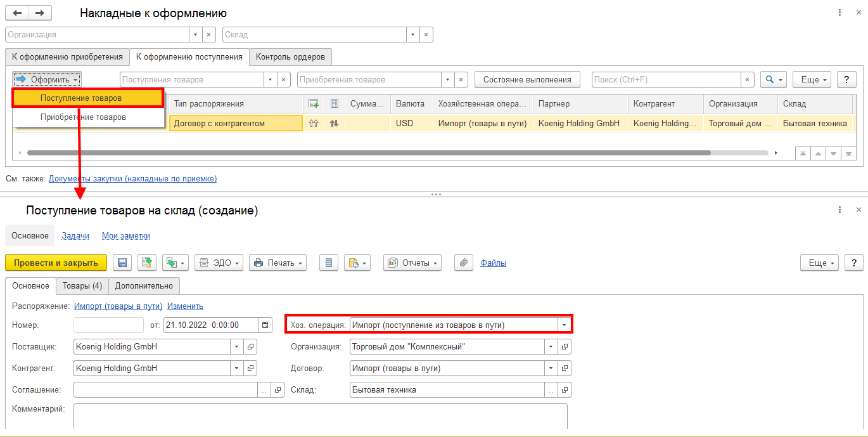The image size is (868, 437).
Task: Click into the Комментарий text field
Action: (321, 415)
